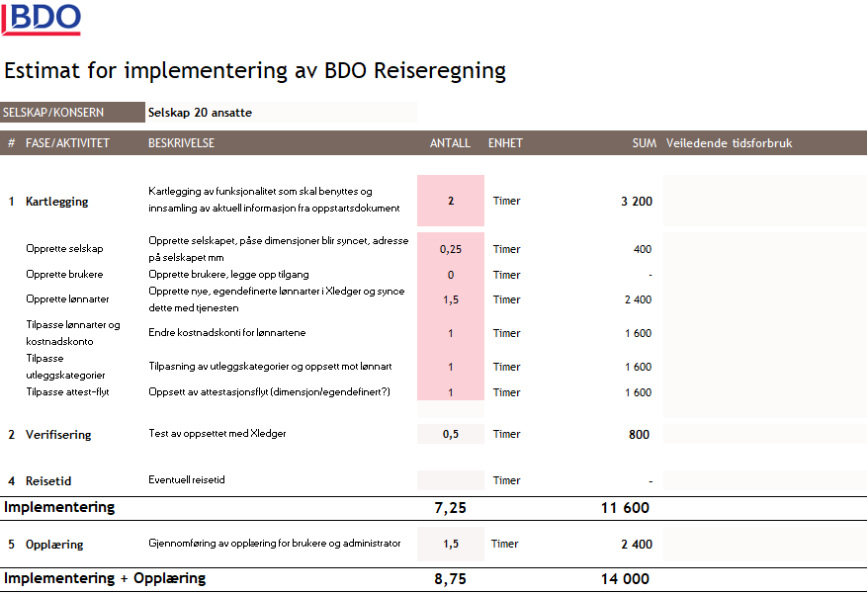Viewport: 868px width, 594px height.
Task: Select the Kartlegging hours cell with 2
Action: (451, 201)
